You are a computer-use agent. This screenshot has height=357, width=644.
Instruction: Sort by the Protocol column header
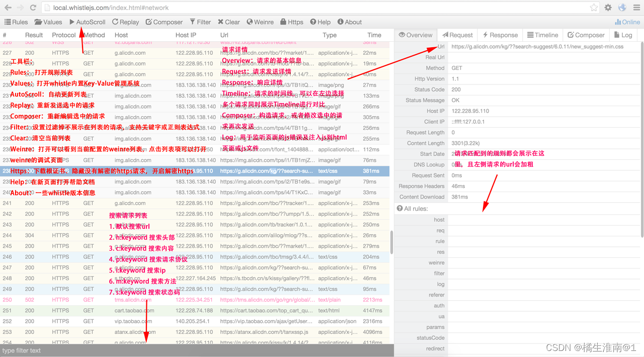(64, 35)
